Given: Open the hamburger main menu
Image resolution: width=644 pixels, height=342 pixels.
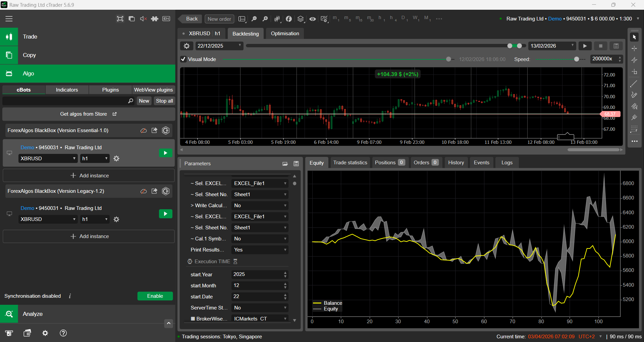Looking at the screenshot, I should pos(9,19).
